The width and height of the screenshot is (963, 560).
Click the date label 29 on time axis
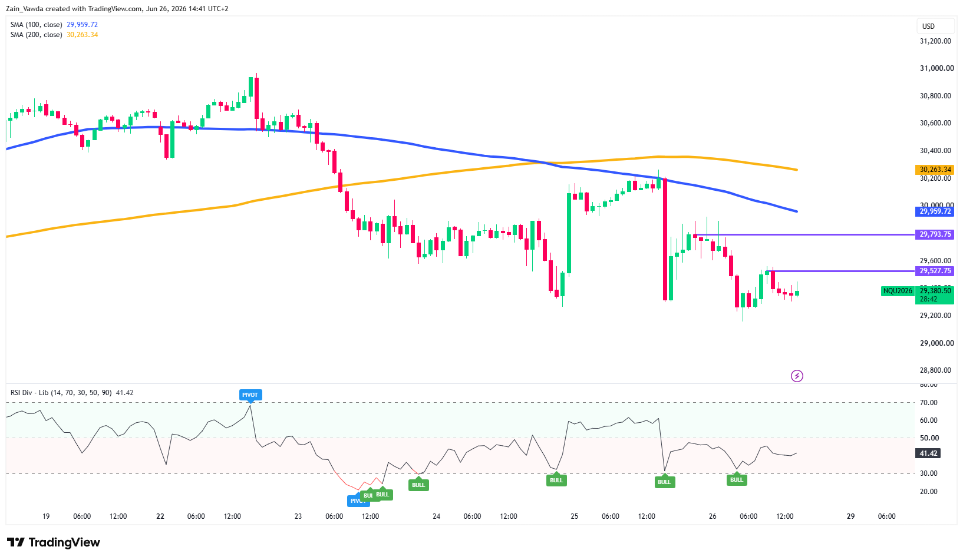click(850, 516)
